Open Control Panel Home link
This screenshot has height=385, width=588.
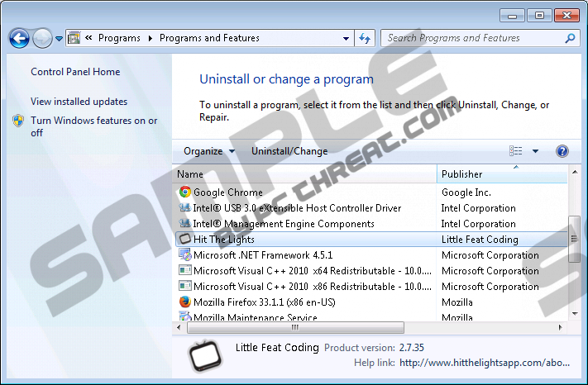click(75, 72)
